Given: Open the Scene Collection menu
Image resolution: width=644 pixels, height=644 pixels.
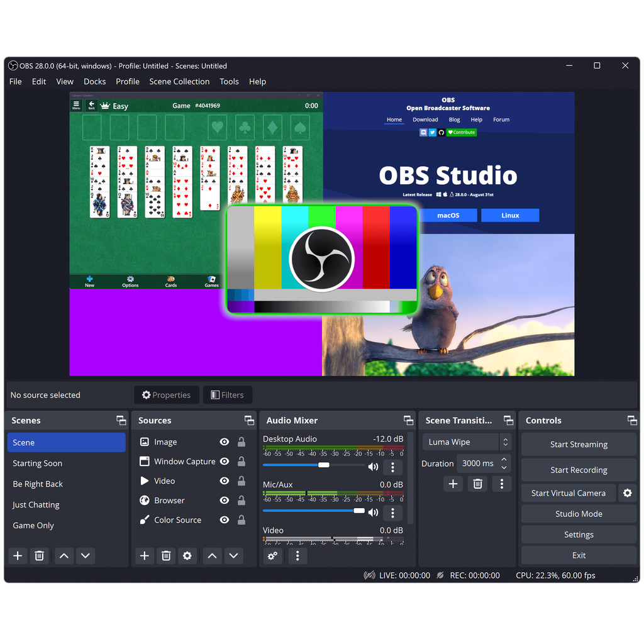Looking at the screenshot, I should [179, 81].
